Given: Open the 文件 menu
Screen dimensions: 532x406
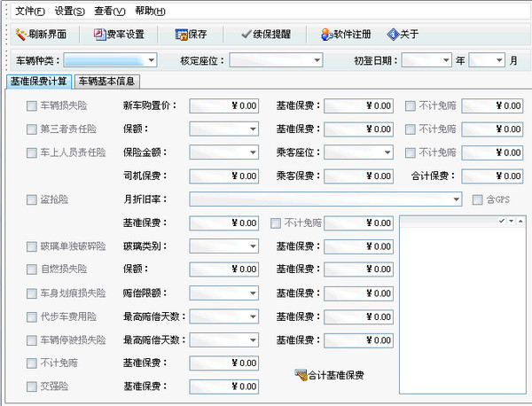Looking at the screenshot, I should [29, 12].
